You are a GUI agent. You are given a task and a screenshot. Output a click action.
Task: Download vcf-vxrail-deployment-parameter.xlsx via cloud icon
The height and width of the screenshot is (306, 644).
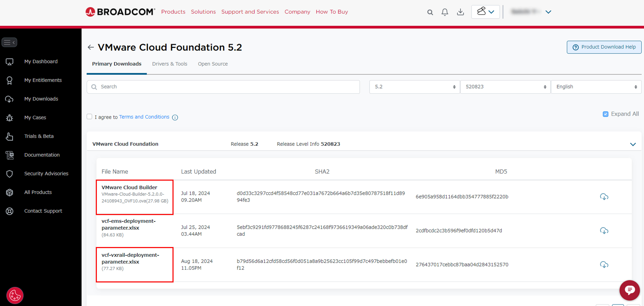(x=604, y=265)
